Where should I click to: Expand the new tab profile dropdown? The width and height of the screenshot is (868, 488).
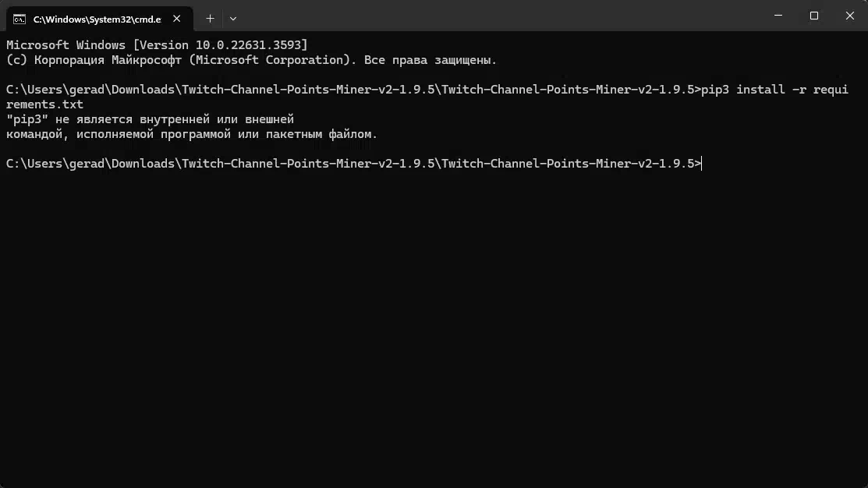(x=233, y=19)
